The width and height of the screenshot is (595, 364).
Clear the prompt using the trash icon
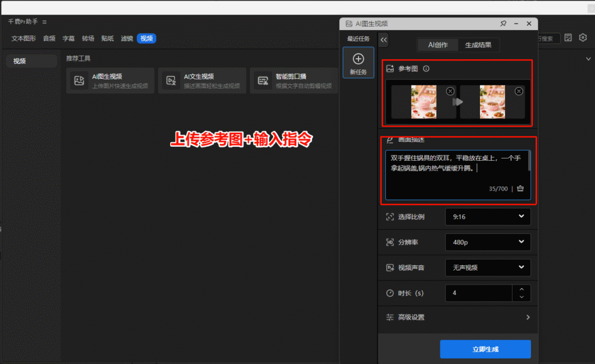coord(519,189)
